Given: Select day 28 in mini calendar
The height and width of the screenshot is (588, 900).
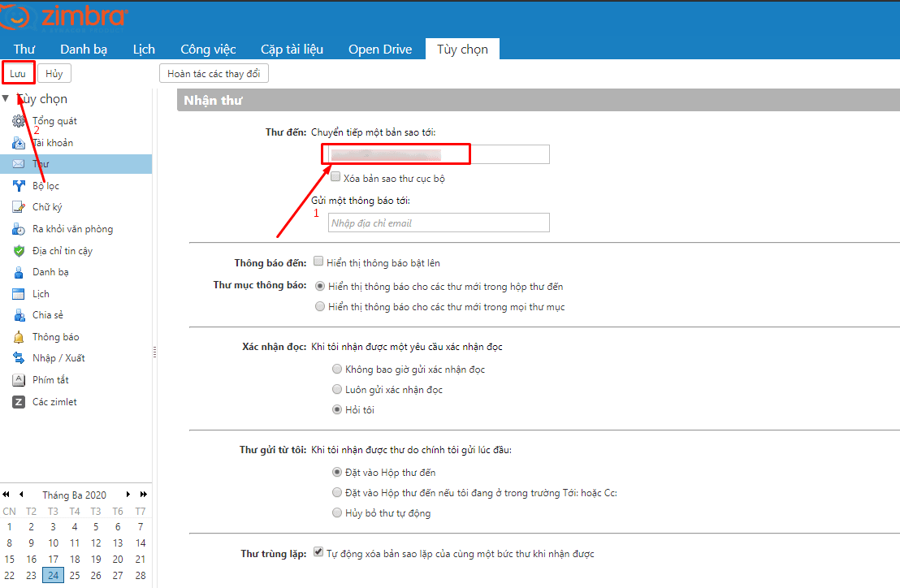Looking at the screenshot, I should click(x=141, y=575).
